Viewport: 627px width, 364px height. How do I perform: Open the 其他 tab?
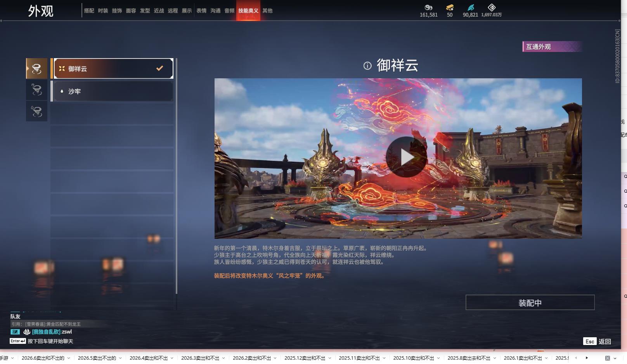coord(268,11)
